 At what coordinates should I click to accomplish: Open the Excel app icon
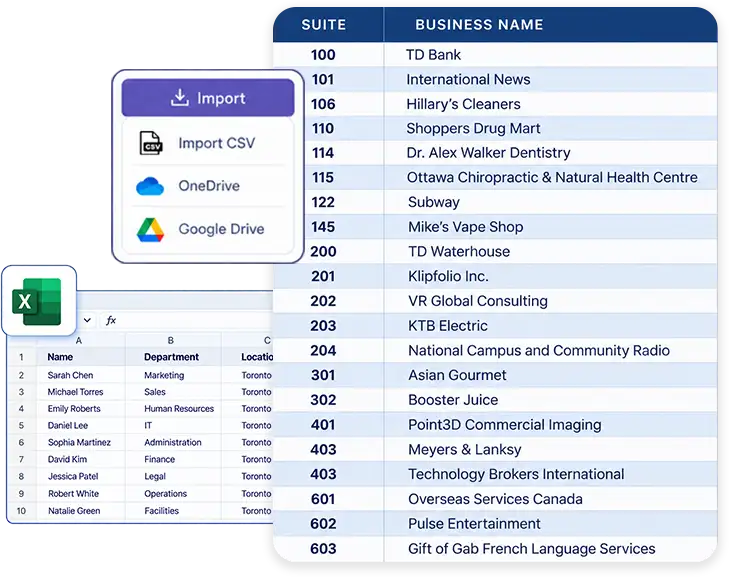coord(39,301)
